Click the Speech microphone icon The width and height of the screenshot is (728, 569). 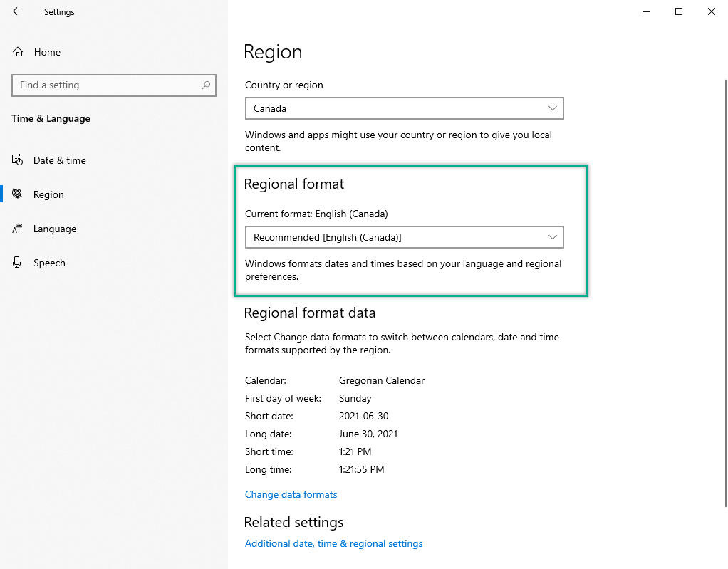pyautogui.click(x=18, y=263)
